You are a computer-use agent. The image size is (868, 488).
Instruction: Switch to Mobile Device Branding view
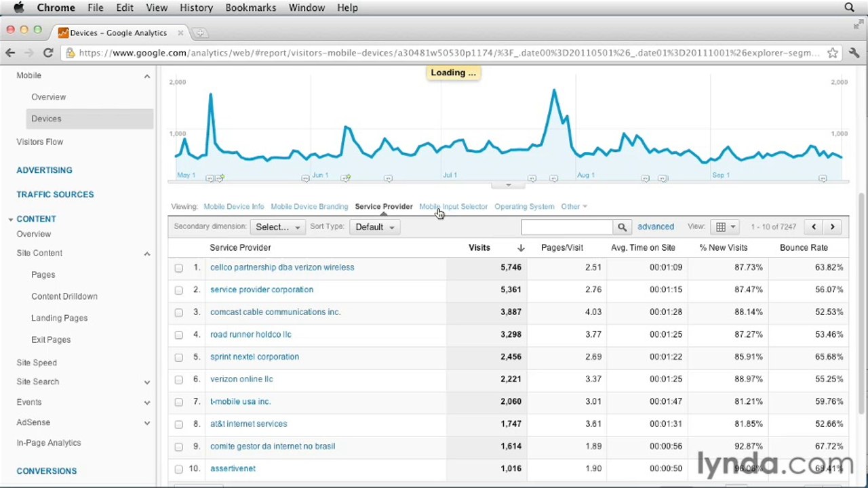[x=309, y=207]
